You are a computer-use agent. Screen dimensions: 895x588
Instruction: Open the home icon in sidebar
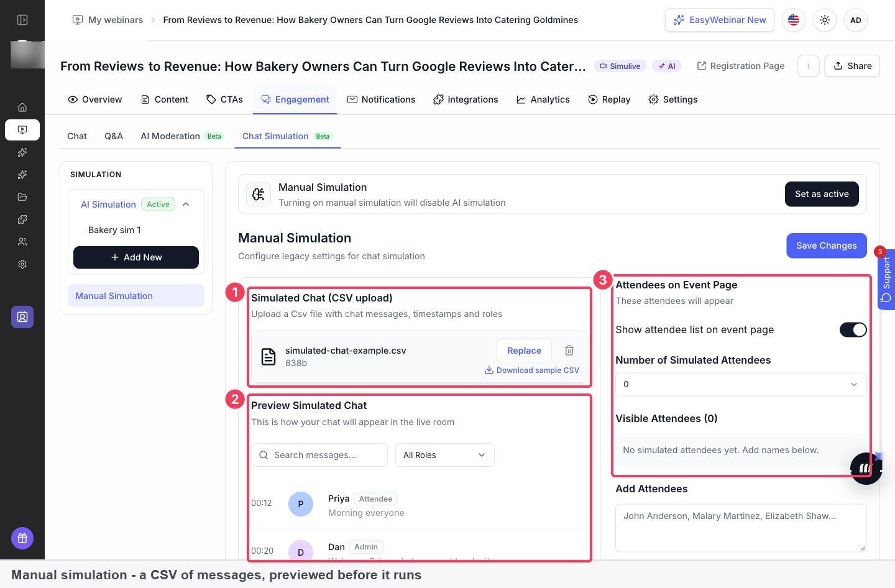(x=22, y=108)
